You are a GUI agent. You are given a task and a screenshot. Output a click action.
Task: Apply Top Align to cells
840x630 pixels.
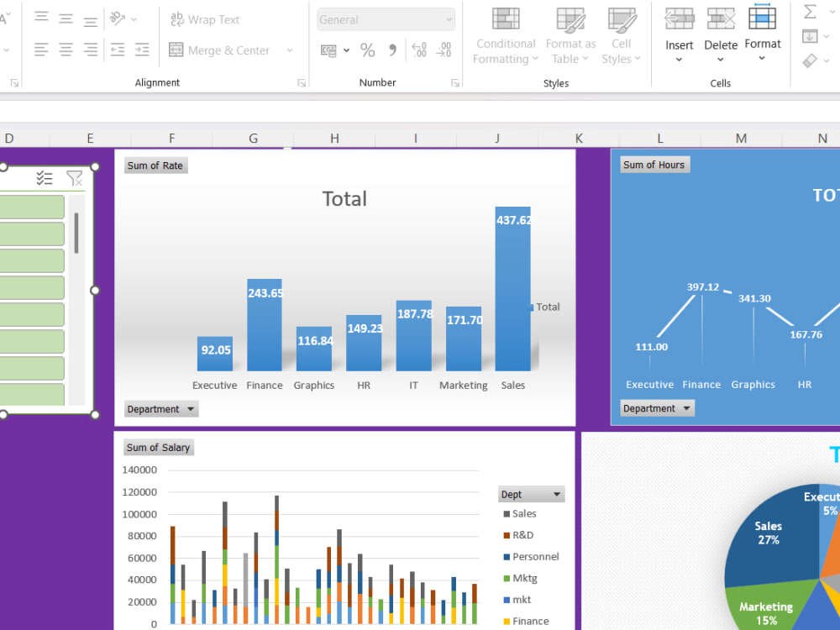point(41,18)
